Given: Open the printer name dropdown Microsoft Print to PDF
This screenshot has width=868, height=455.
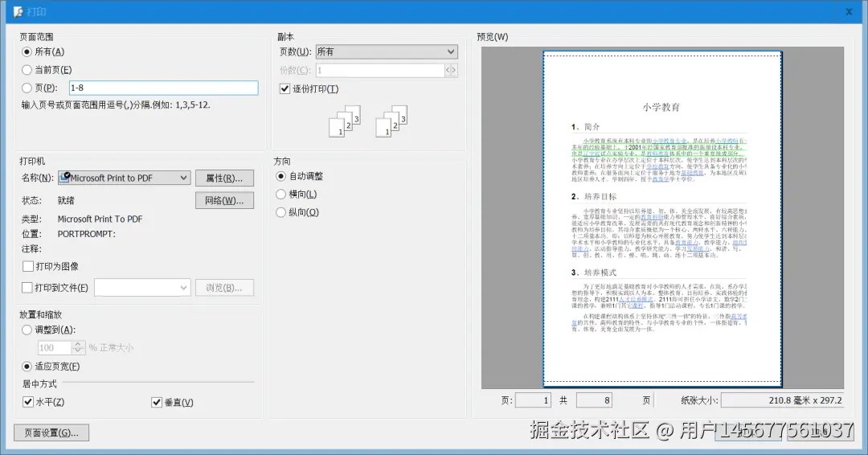Looking at the screenshot, I should (125, 178).
